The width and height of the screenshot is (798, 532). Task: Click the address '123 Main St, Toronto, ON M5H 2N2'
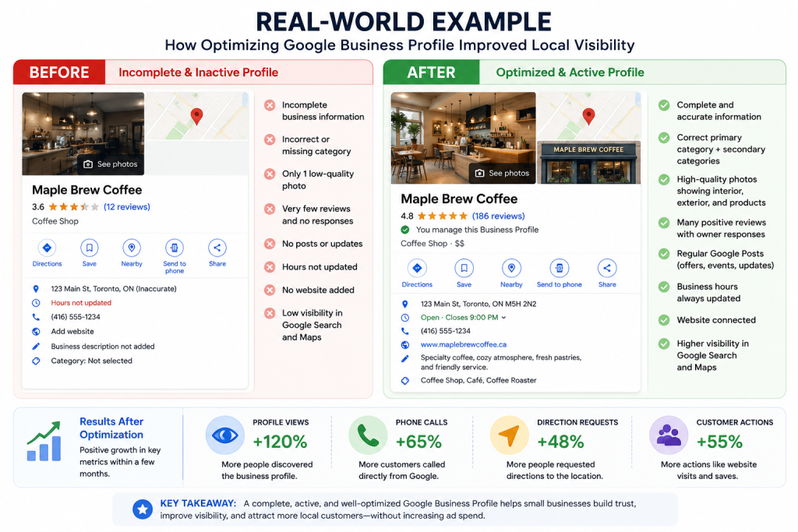(478, 304)
